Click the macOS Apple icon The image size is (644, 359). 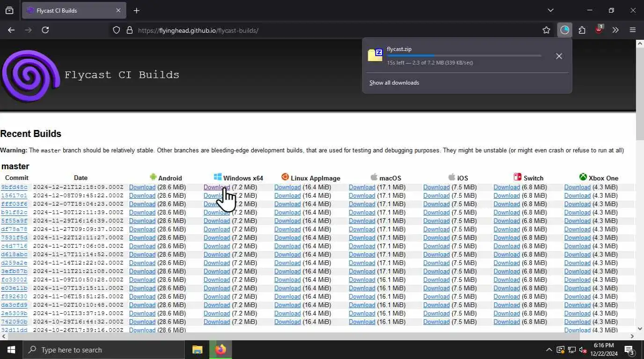click(x=374, y=177)
